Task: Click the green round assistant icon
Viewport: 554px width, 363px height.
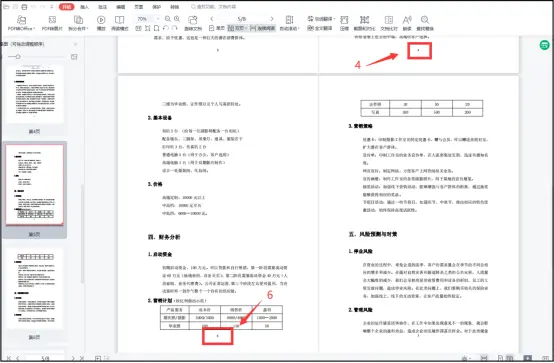Action: (544, 45)
